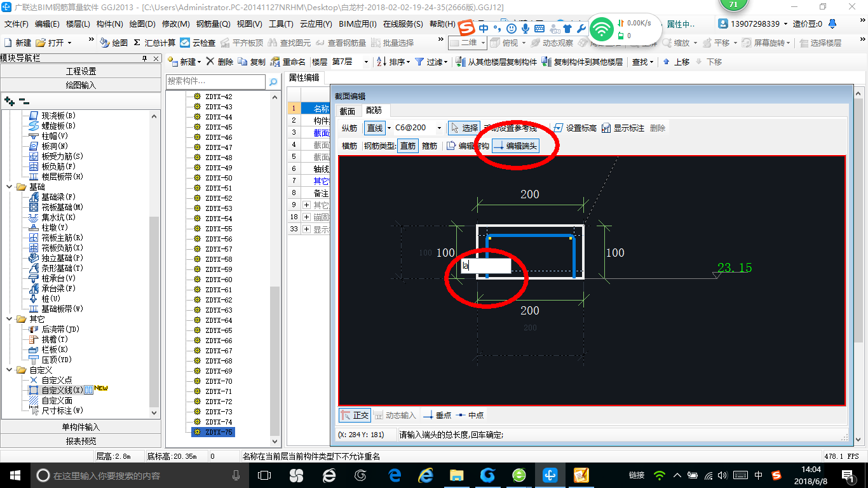
Task: Open a project with 打开 icon
Action: tap(51, 43)
